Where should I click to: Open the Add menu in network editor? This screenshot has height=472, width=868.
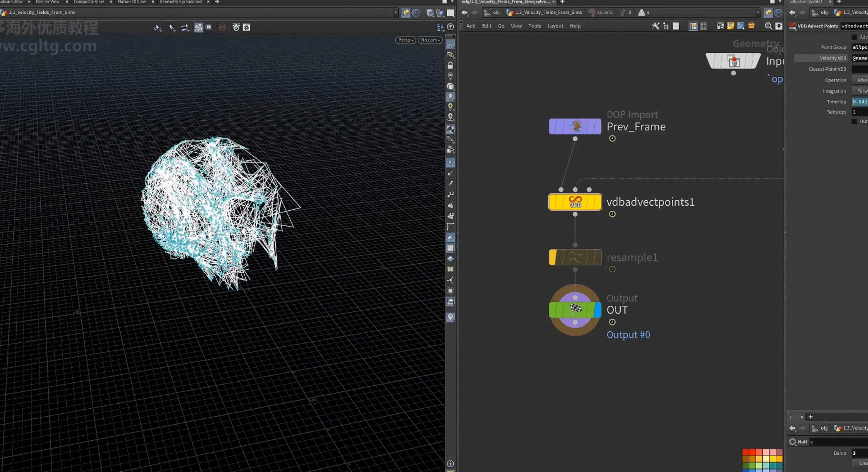coord(471,26)
